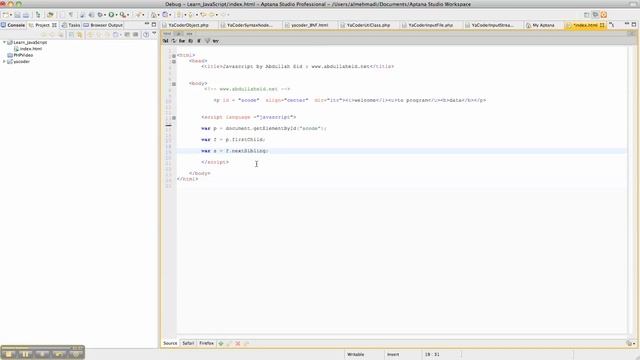The width and height of the screenshot is (640, 360).
Task: Click the green plus add-preview icon
Action: pos(221,344)
